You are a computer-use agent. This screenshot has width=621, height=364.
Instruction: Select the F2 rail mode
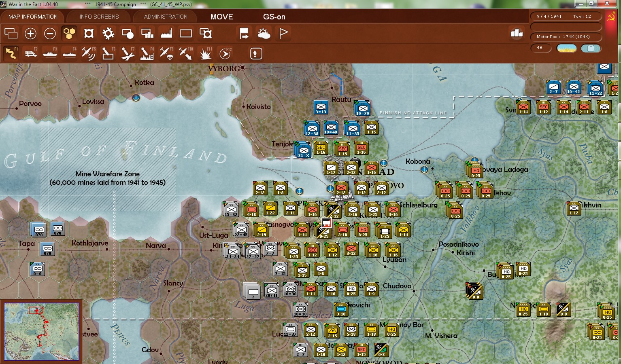[30, 53]
